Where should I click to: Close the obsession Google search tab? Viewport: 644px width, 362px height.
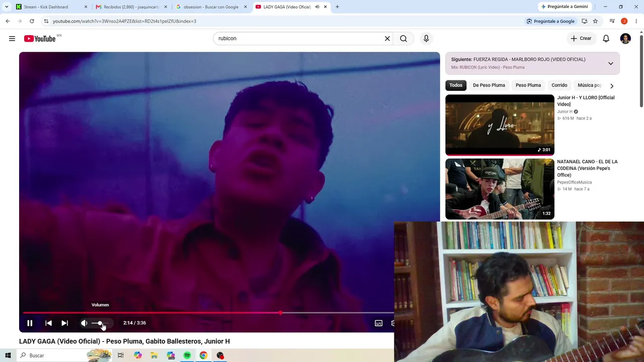[x=246, y=7]
